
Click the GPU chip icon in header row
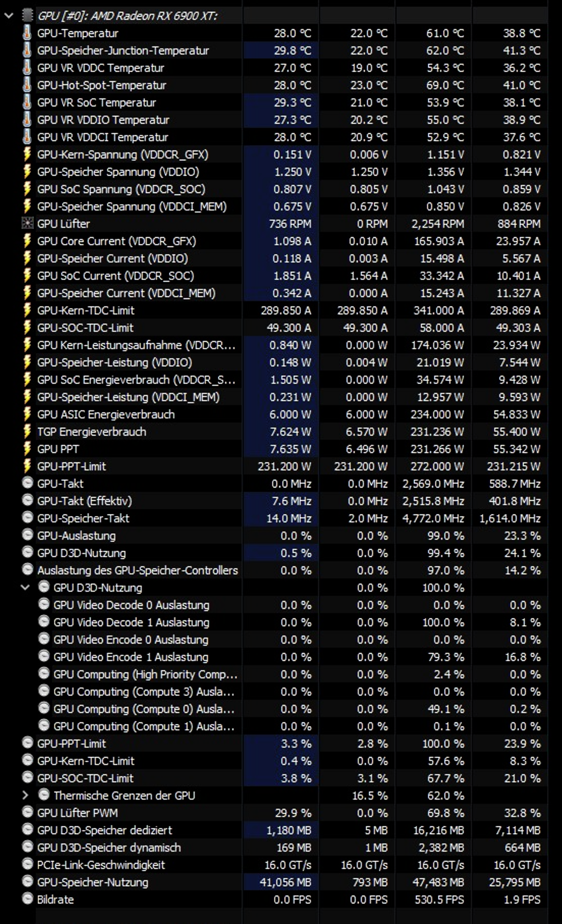tap(27, 16)
